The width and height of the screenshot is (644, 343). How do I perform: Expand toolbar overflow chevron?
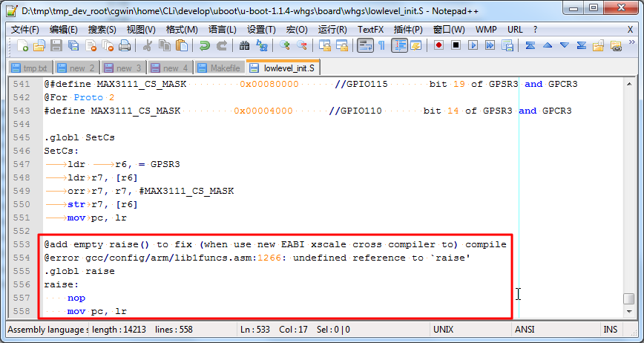pyautogui.click(x=631, y=42)
